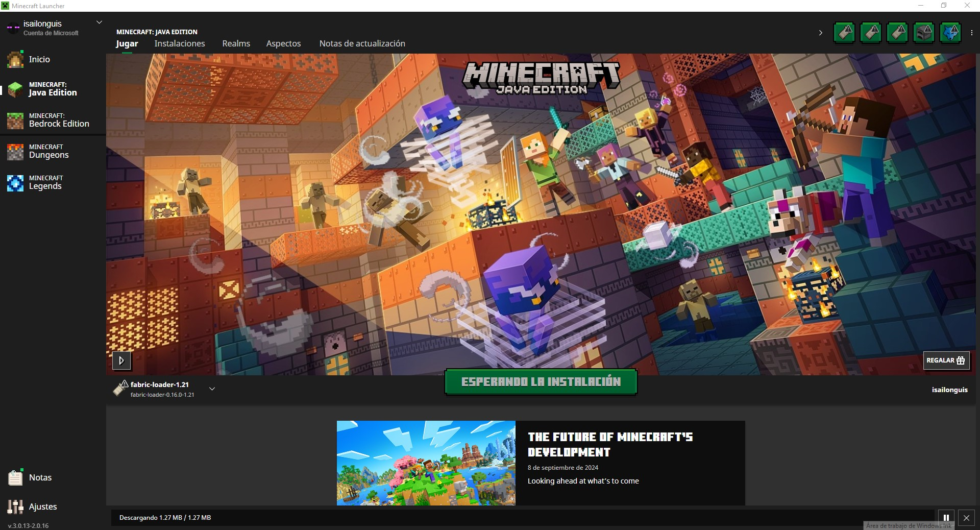The width and height of the screenshot is (980, 530).
Task: Play the banner animation with play button
Action: (121, 360)
